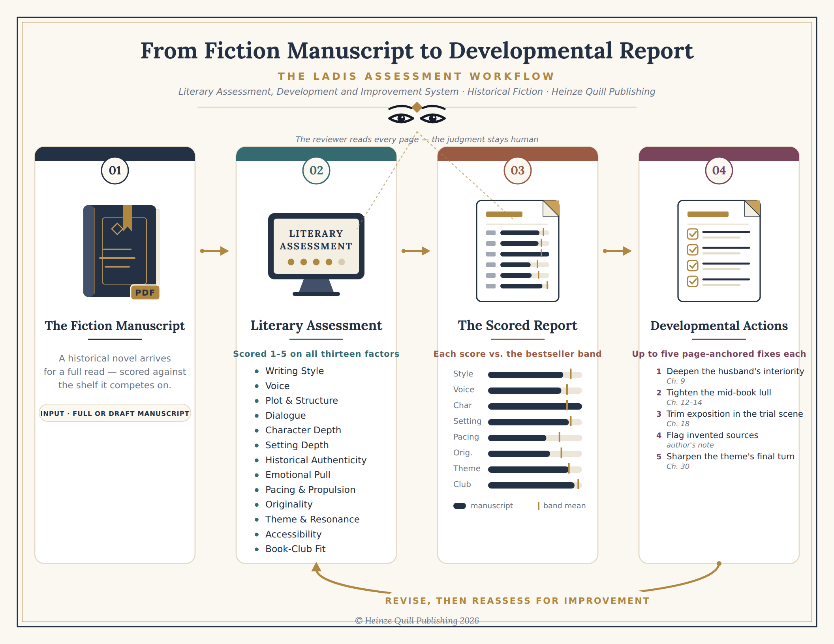Viewport: 834px width, 644px height.
Task: Select the Character Depth factor
Action: tap(303, 430)
